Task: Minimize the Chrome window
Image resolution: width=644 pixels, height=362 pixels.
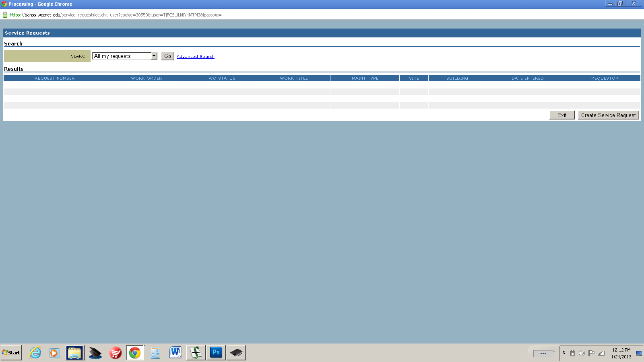Action: [610, 4]
